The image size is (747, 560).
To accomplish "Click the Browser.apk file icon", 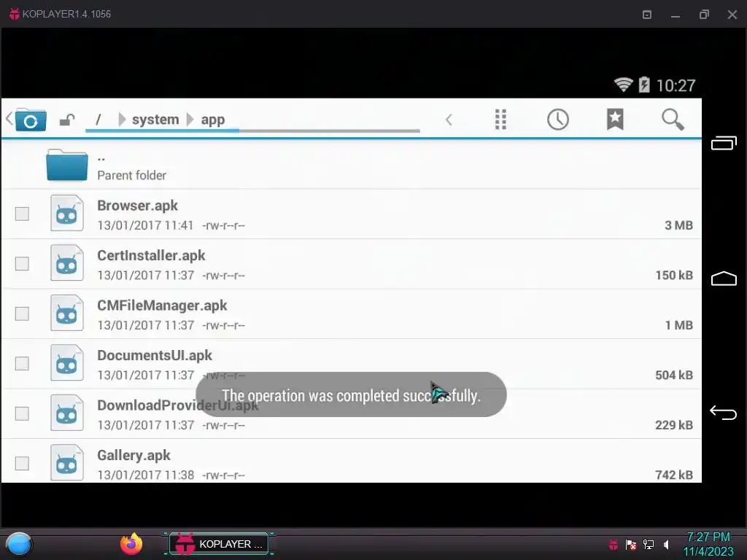I will click(66, 214).
